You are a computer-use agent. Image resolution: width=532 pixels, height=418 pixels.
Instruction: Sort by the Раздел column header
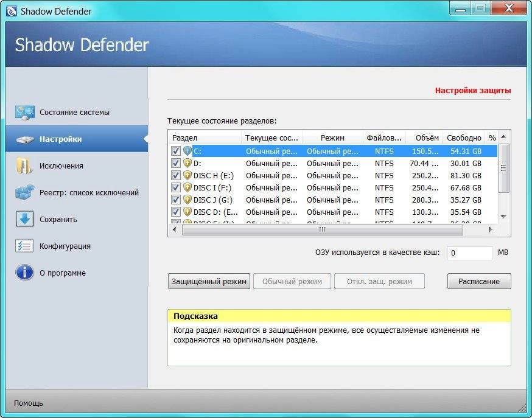205,138
